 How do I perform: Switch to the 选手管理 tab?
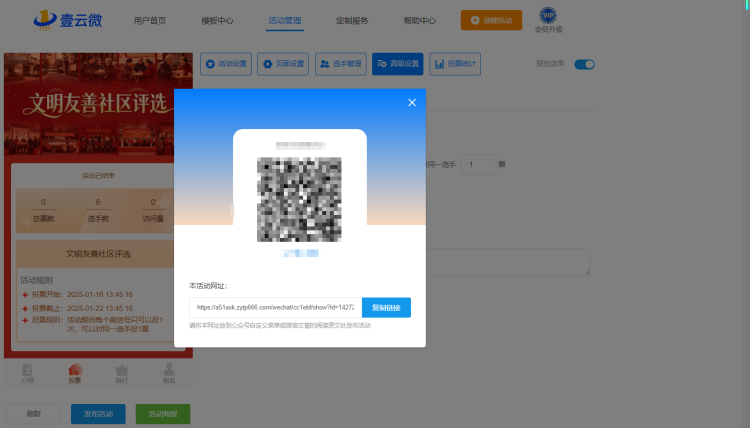point(341,64)
